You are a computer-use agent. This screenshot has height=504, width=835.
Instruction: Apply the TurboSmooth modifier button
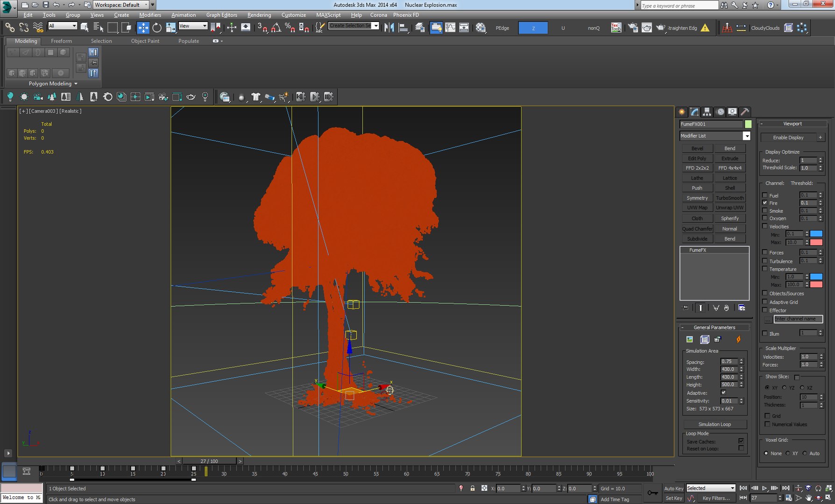click(x=730, y=198)
